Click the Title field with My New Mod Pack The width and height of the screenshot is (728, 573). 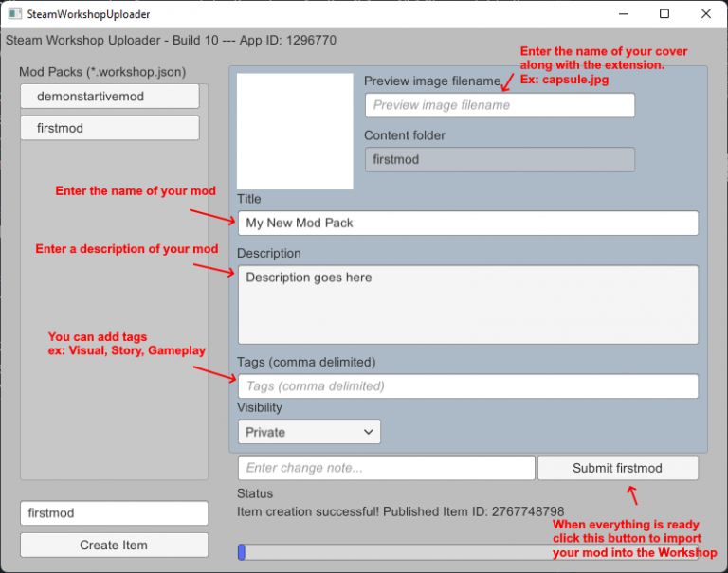coord(467,224)
